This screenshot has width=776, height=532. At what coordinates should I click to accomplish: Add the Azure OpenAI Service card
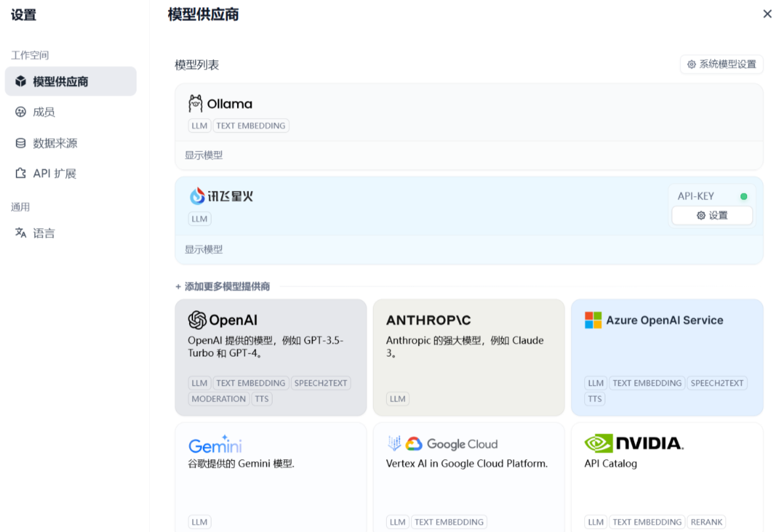[667, 357]
